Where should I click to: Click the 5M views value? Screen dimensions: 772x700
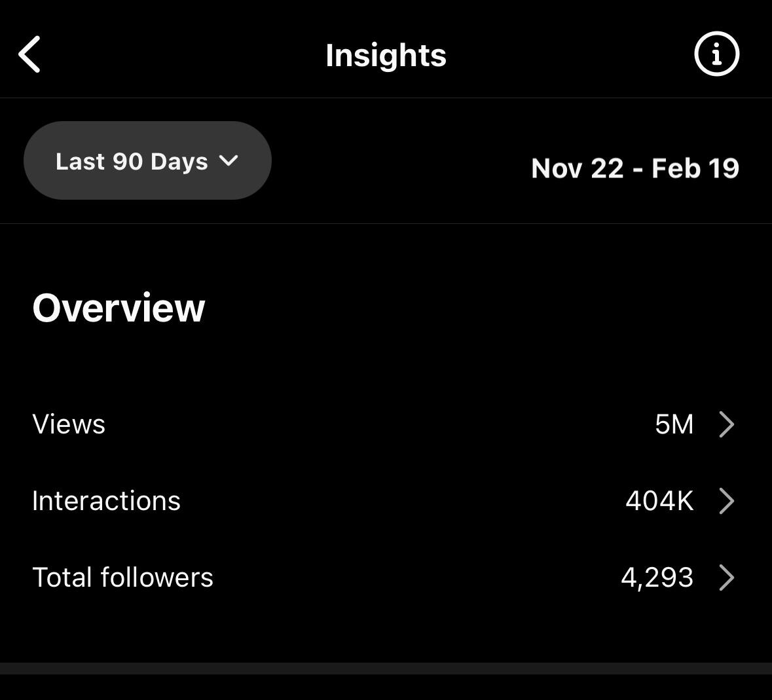click(674, 424)
